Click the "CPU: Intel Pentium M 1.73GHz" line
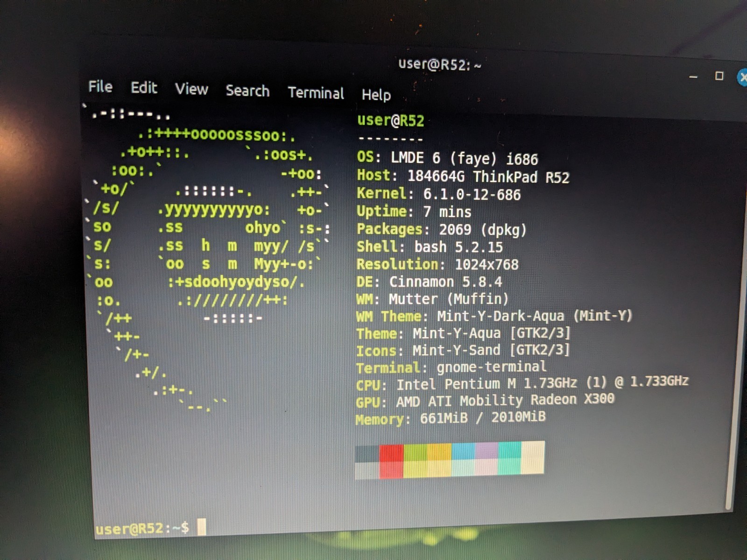The width and height of the screenshot is (747, 560). tap(522, 384)
